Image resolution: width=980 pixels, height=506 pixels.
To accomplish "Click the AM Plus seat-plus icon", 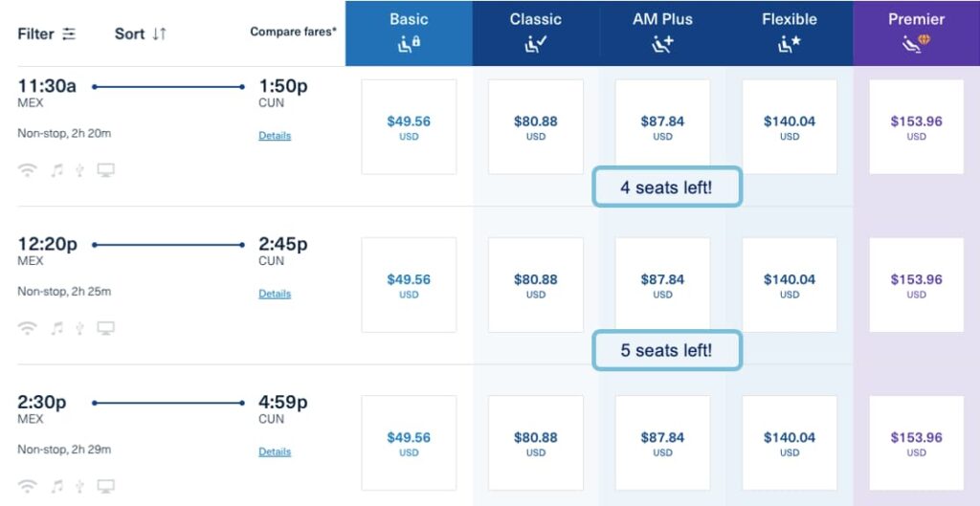I will click(x=662, y=44).
